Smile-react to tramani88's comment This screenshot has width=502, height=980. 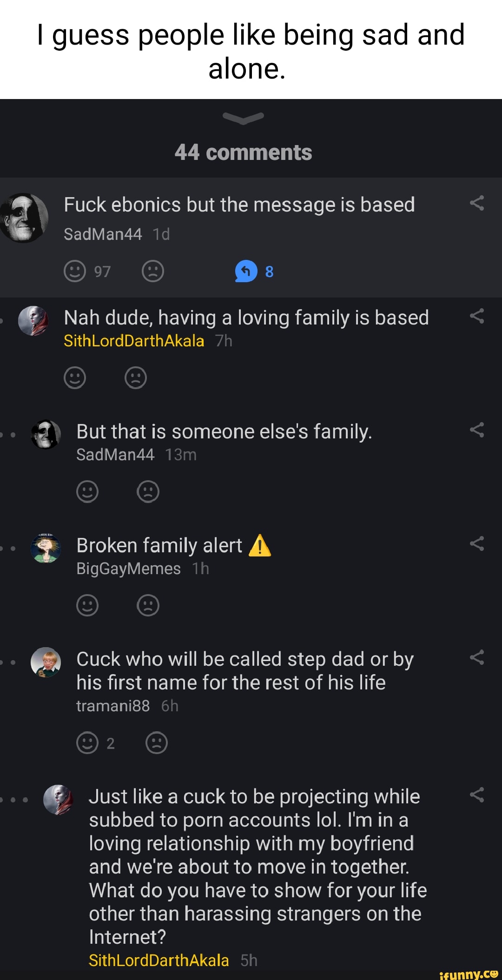pyautogui.click(x=87, y=743)
